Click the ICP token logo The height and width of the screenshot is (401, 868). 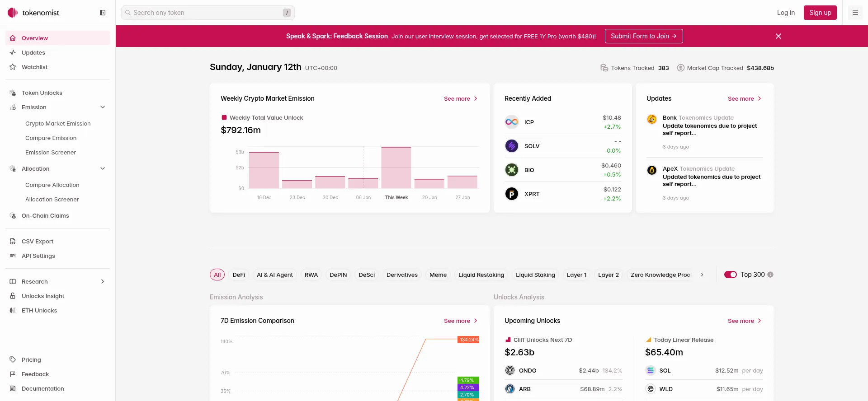[512, 122]
